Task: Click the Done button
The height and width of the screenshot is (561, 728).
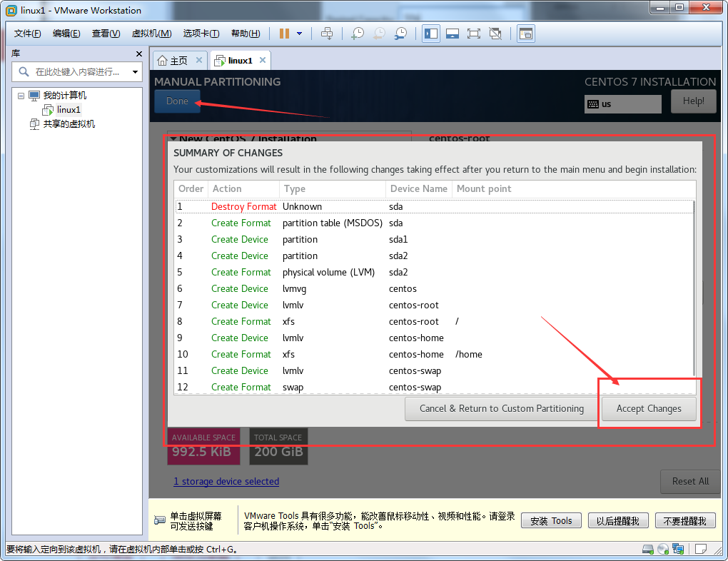Action: pyautogui.click(x=177, y=101)
